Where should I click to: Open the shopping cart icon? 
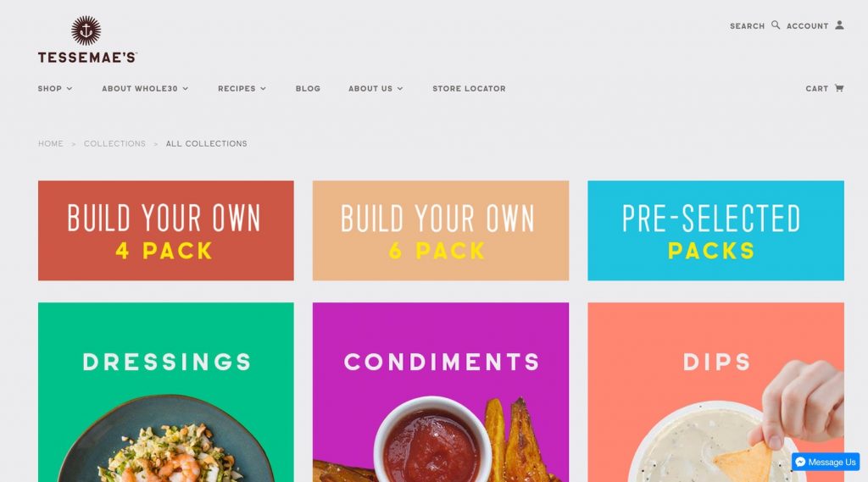838,88
